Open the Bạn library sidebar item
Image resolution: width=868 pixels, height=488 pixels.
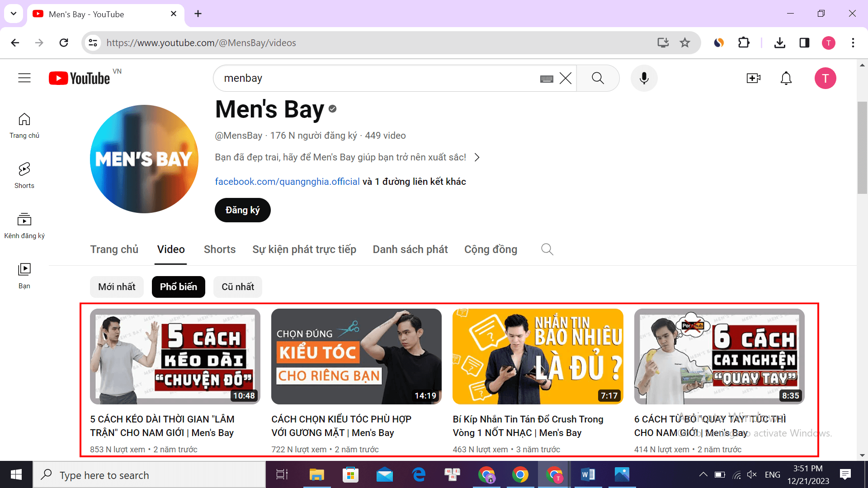point(24,276)
